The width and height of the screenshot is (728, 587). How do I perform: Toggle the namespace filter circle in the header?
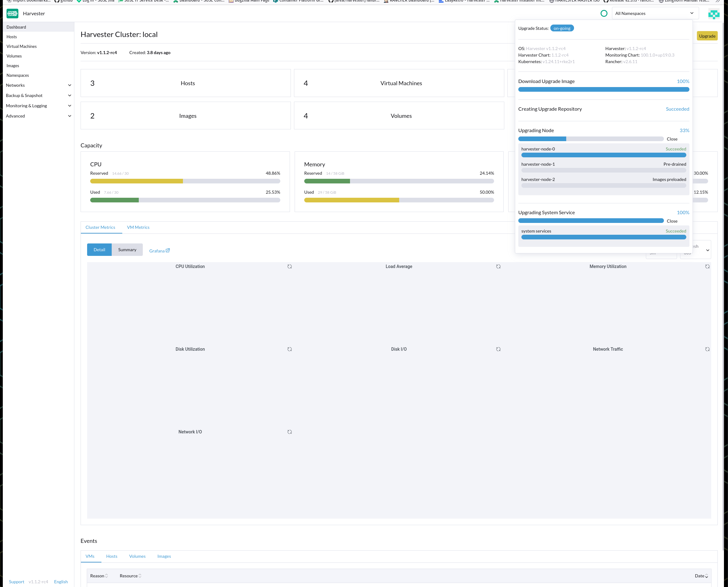604,13
